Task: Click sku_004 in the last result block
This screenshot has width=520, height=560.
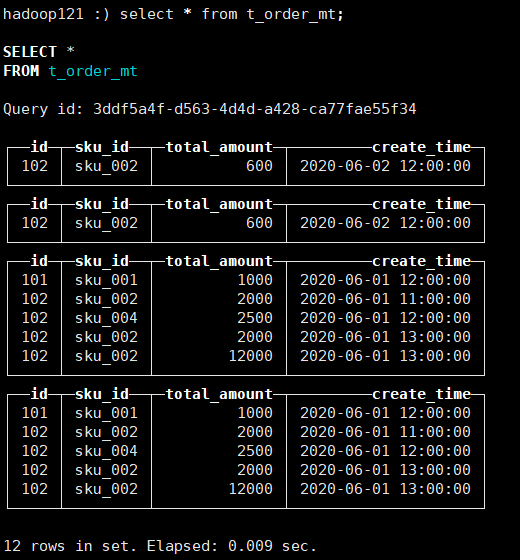Action: (106, 451)
